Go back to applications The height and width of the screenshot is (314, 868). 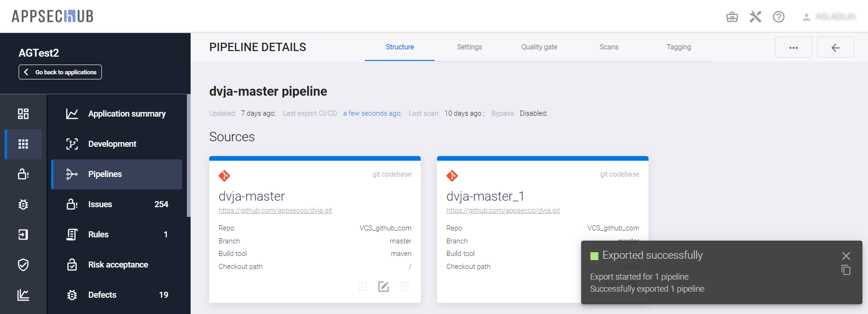[x=60, y=72]
